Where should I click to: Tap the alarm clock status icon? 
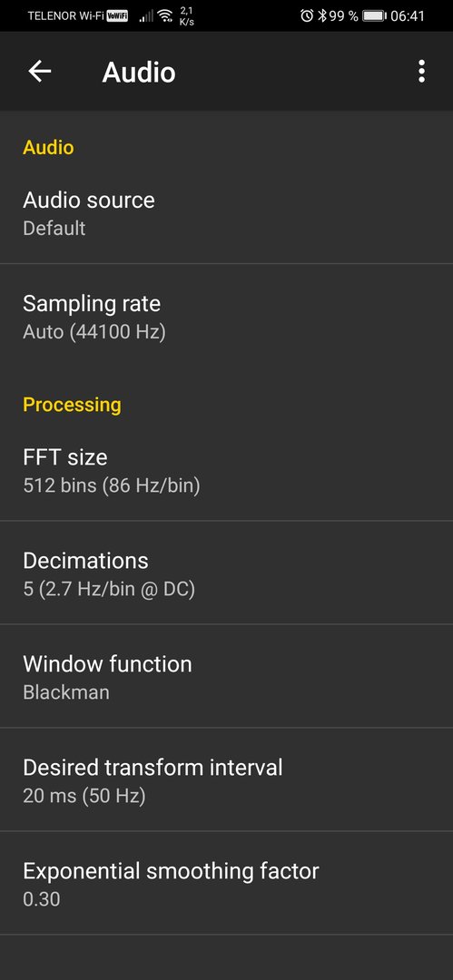(307, 15)
